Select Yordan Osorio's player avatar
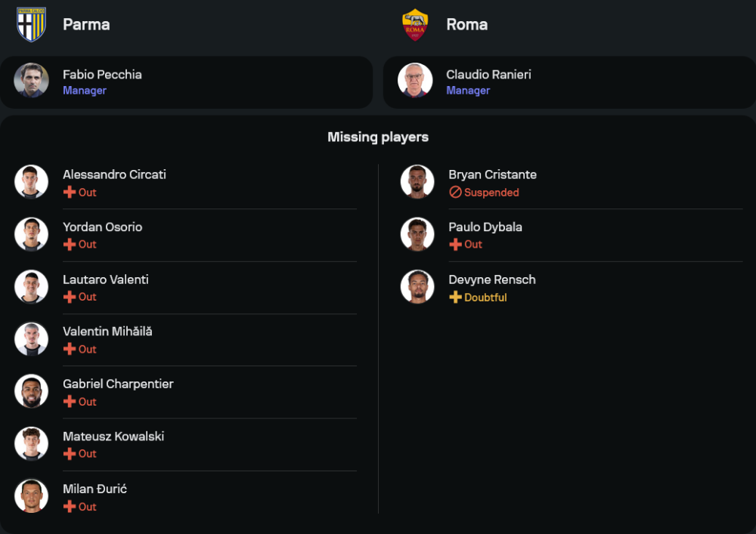The image size is (756, 534). 31,234
